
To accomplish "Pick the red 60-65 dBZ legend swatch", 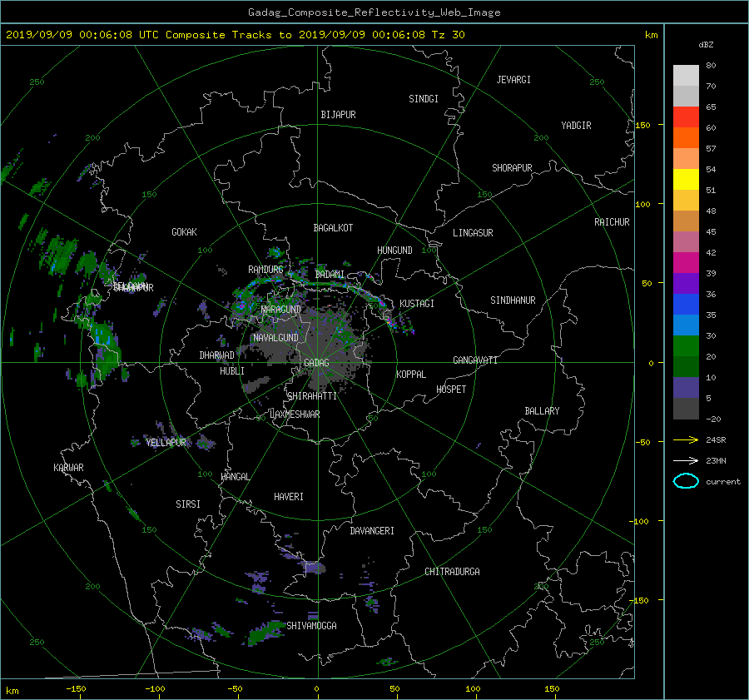I will 686,117.
